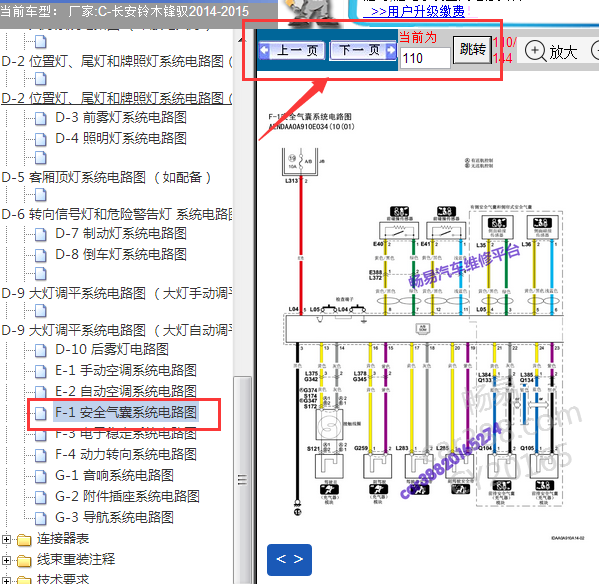Click document icon beside E-2 自动空调
The image size is (599, 584).
[40, 392]
